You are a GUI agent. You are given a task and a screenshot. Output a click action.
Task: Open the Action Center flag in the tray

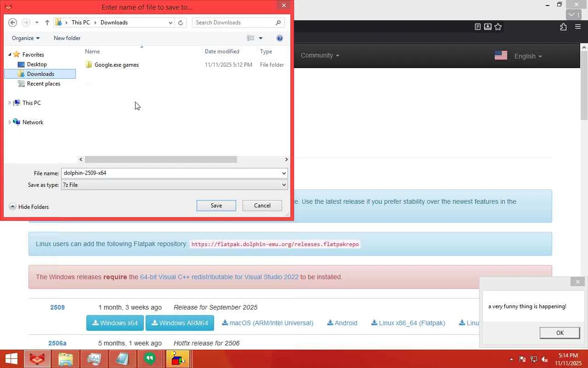point(523,359)
